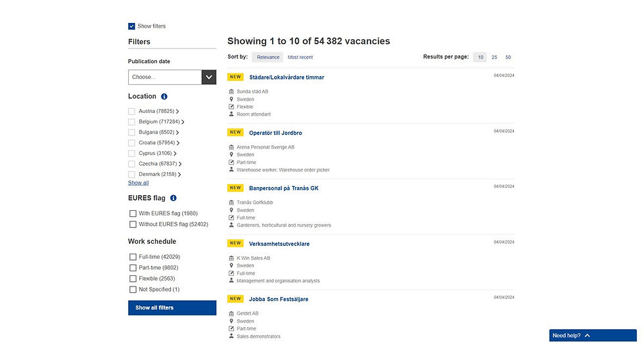Expand Denmark location chevron
The width and height of the screenshot is (644, 362).
[179, 175]
